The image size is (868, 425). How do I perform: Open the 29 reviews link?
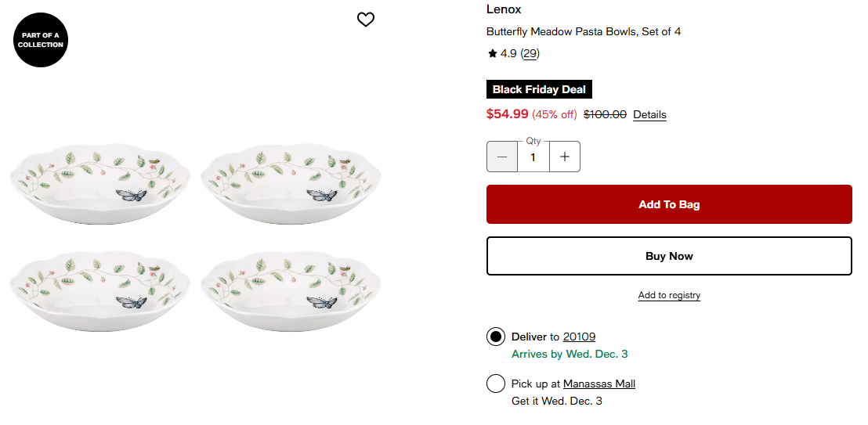click(x=530, y=54)
